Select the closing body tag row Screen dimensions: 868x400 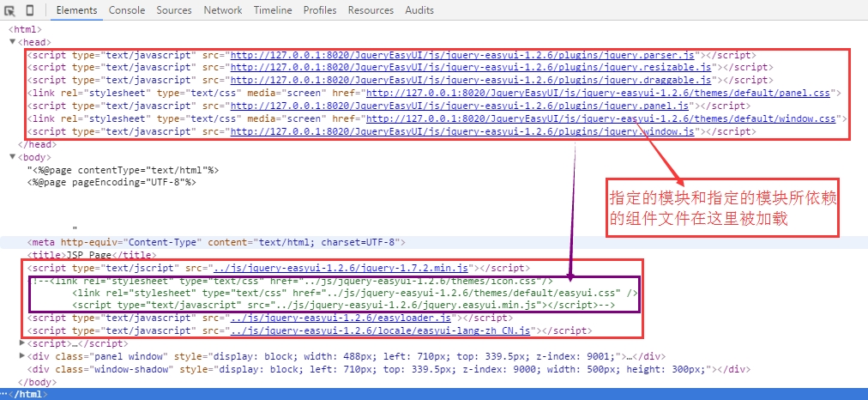pyautogui.click(x=37, y=382)
